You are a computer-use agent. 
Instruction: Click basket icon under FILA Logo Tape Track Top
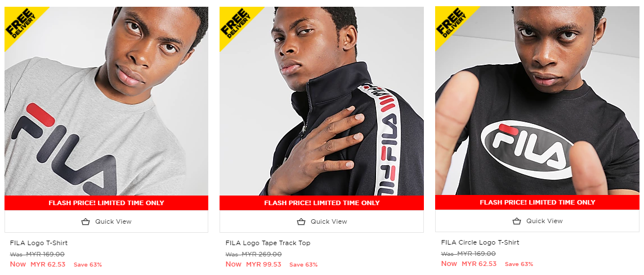tap(301, 221)
